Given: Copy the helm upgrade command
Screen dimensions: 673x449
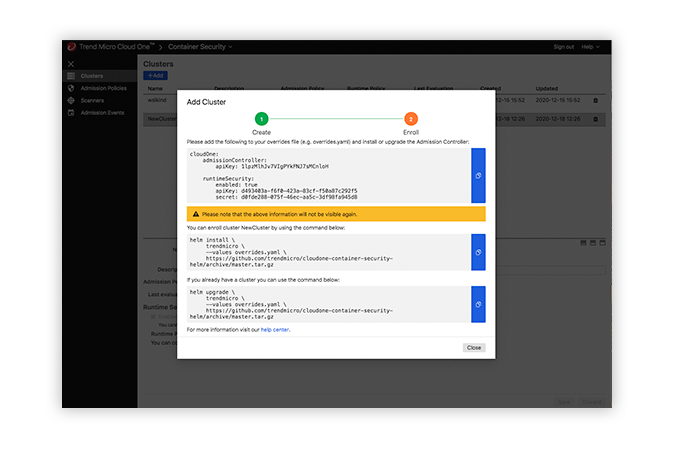Looking at the screenshot, I should point(478,304).
